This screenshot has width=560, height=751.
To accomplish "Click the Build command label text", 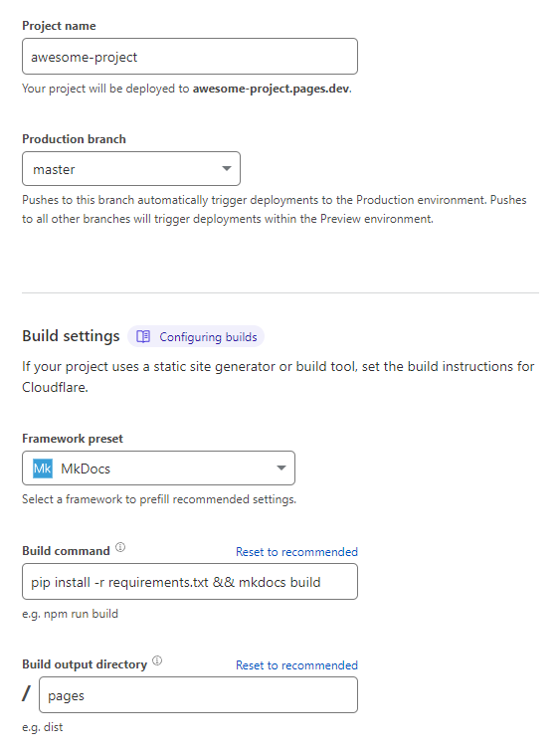I will pos(66,551).
